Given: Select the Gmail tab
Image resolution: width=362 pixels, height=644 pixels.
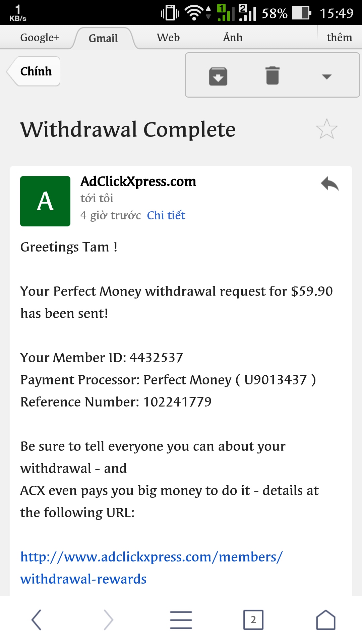Looking at the screenshot, I should coord(103,38).
